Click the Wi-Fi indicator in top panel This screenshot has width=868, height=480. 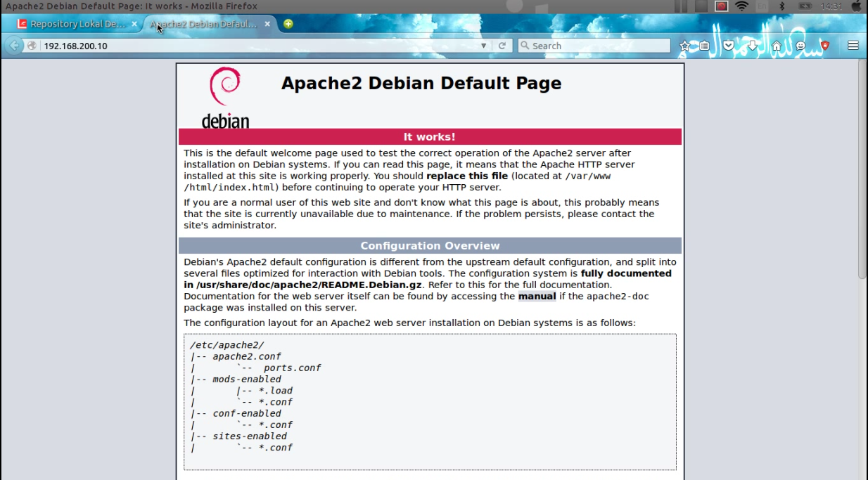741,6
